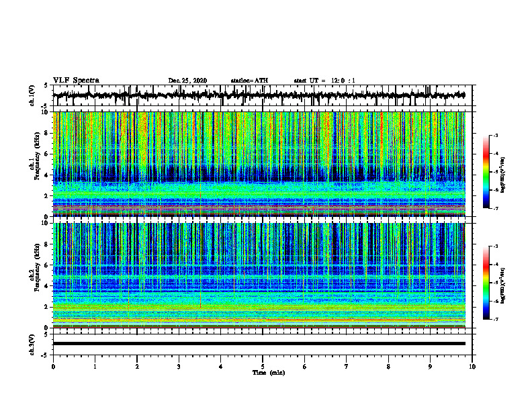Image resolution: width=532 pixels, height=411 pixels.
Task: Click the time axis tick label "9"
Action: pyautogui.click(x=430, y=367)
